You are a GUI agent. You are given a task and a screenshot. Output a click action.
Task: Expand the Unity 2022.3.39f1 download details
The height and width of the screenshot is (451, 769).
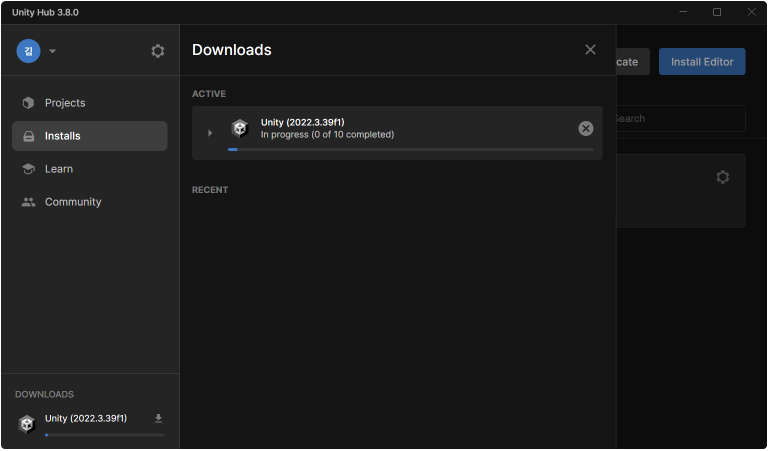click(210, 133)
